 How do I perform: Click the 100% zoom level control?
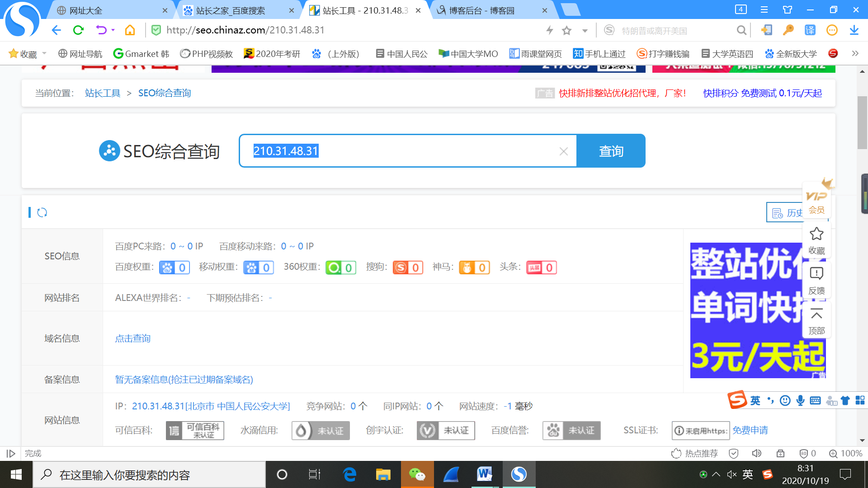(845, 453)
